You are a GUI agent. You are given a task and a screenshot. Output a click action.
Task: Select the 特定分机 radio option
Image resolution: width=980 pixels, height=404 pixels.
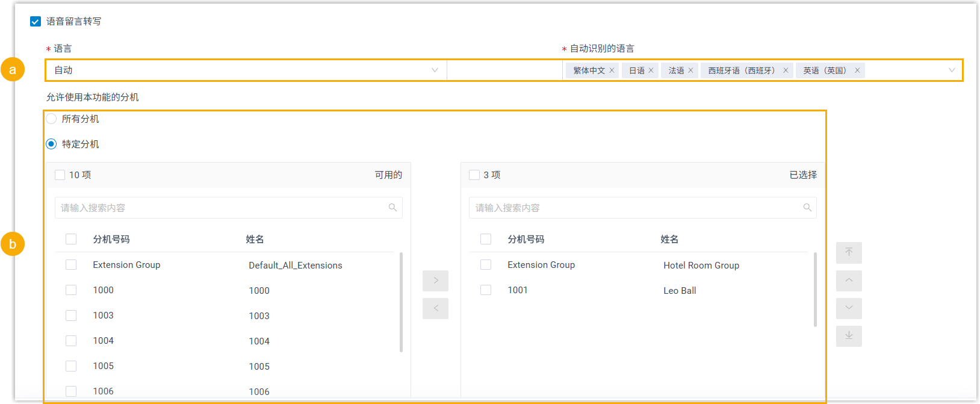tap(52, 145)
